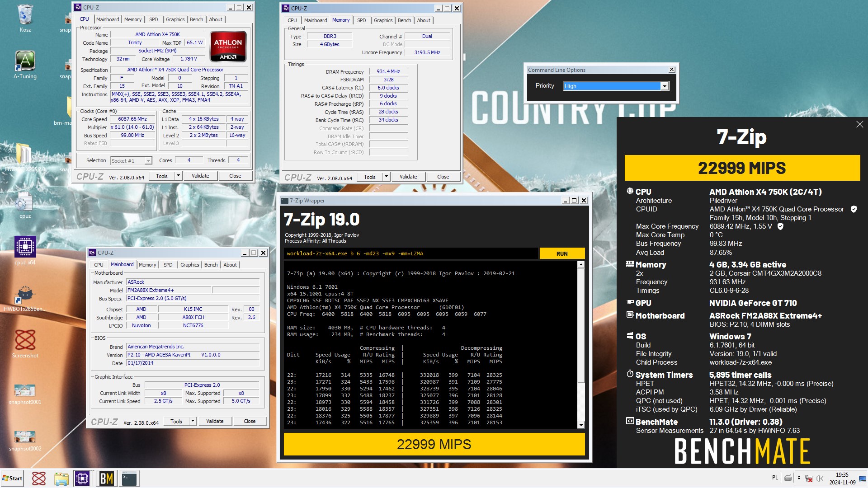Click the volume speaker tray icon
The height and width of the screenshot is (488, 868).
(820, 478)
